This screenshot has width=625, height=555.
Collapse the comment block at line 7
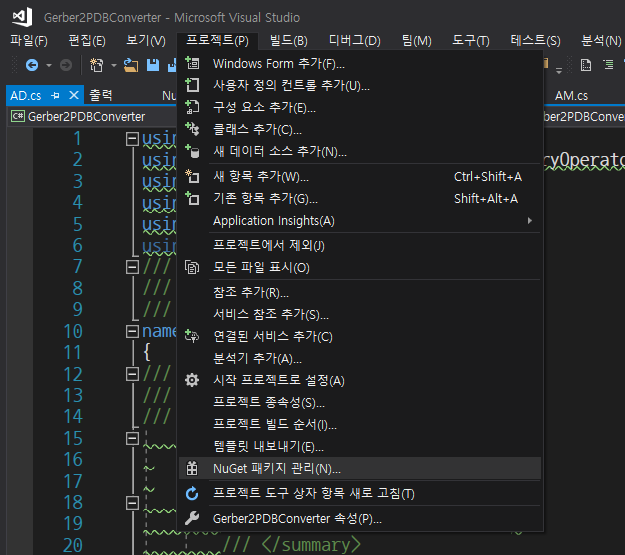coord(132,267)
